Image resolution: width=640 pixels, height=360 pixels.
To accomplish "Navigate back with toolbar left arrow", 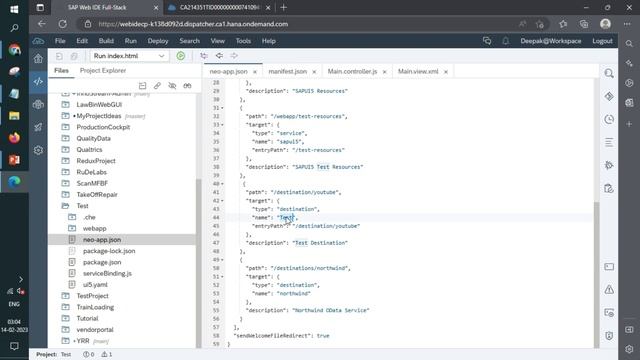I will tap(219, 56).
